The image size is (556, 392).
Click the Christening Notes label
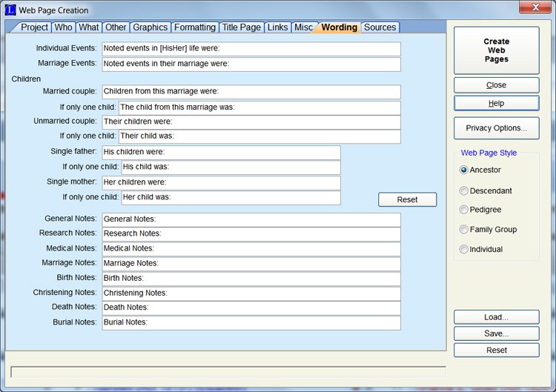coord(65,293)
